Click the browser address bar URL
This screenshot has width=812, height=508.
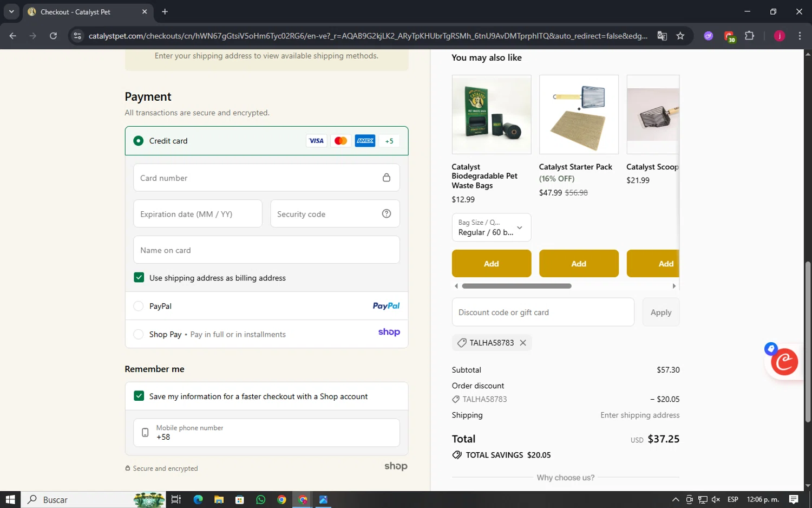(368, 36)
